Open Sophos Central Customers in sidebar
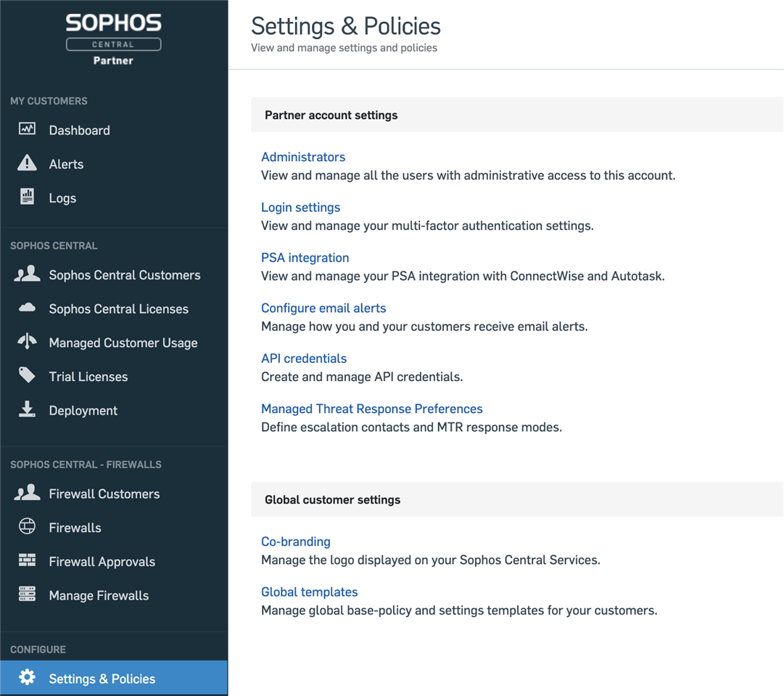This screenshot has width=784, height=696. coord(124,275)
